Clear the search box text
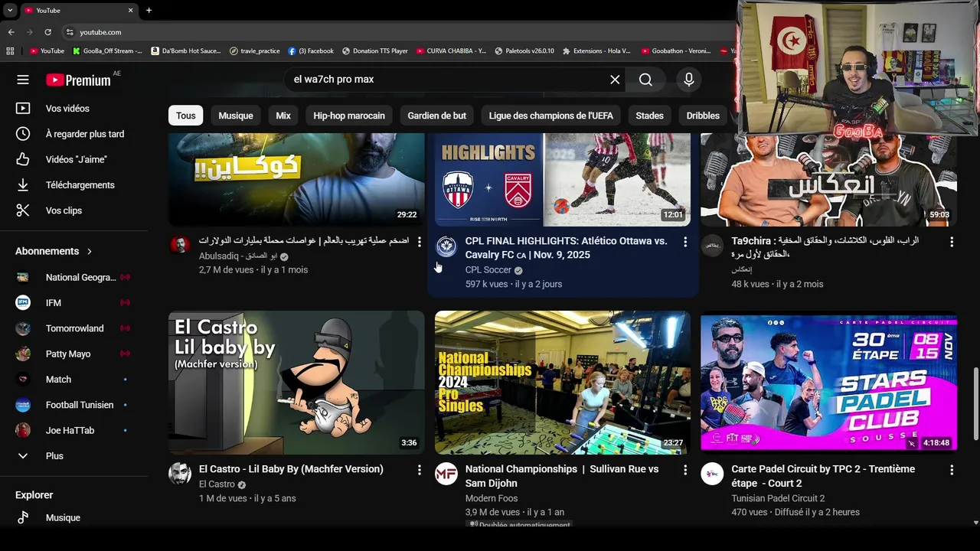This screenshot has height=551, width=980. coord(615,80)
